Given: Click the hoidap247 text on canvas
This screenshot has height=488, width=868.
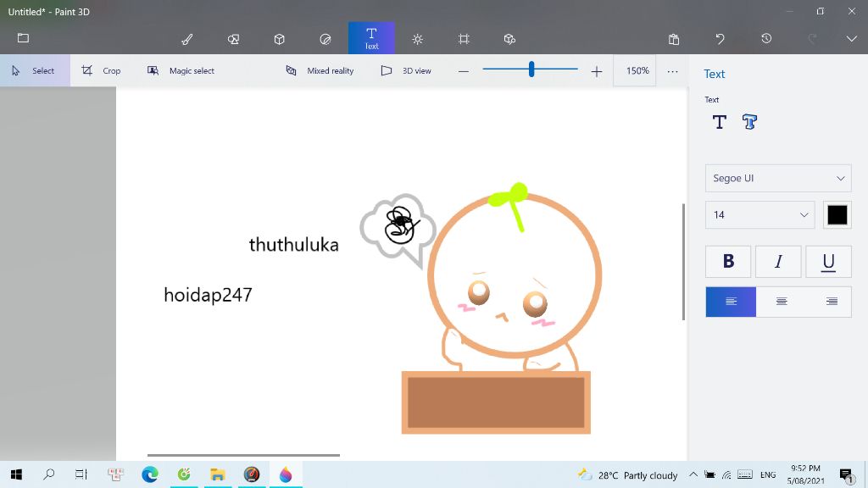Looking at the screenshot, I should click(208, 294).
